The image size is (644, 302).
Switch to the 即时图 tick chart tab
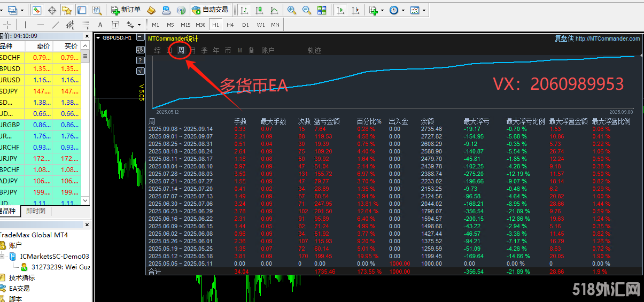click(36, 211)
